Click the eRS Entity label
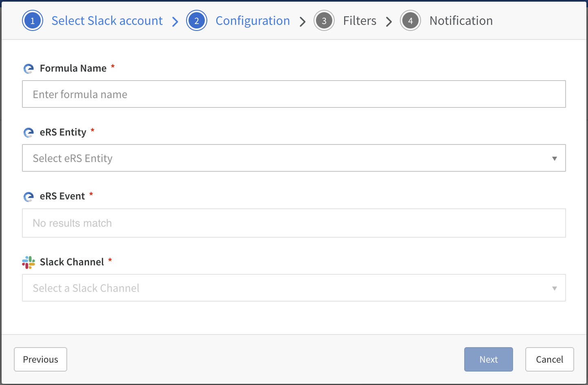The width and height of the screenshot is (588, 385). (63, 132)
